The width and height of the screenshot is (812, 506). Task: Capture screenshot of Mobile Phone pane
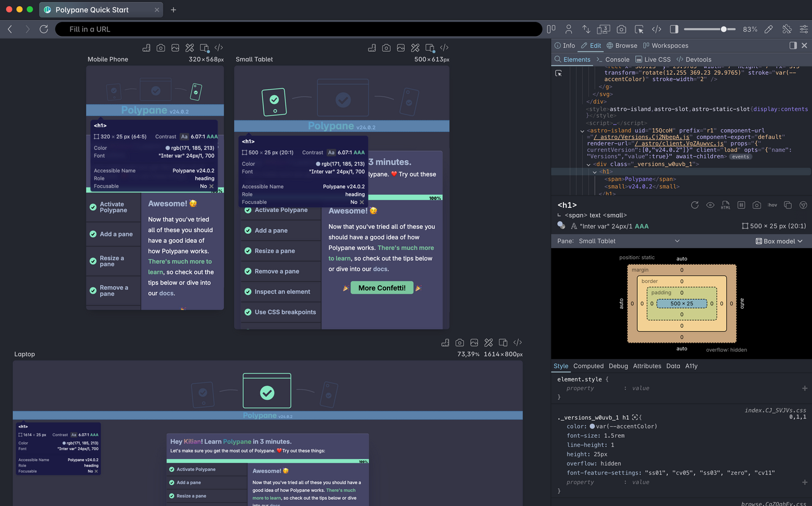point(161,48)
